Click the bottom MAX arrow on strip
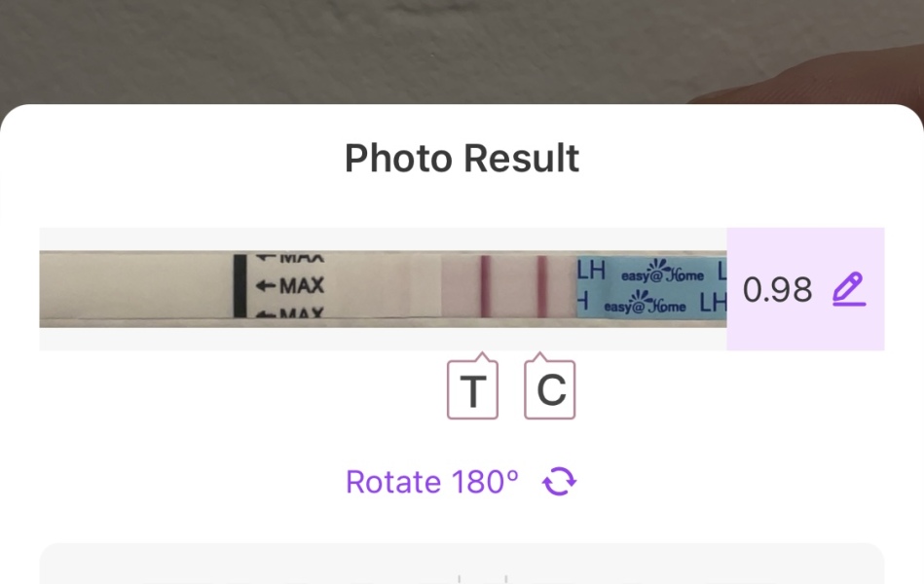 coord(289,312)
